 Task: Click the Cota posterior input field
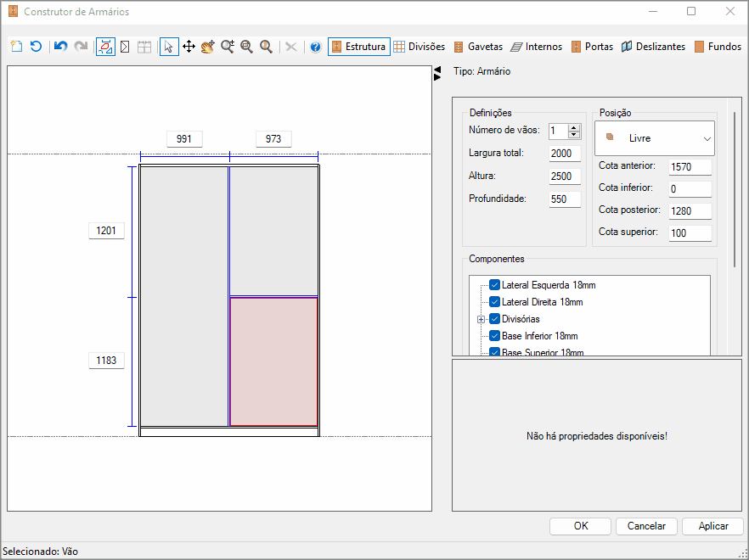point(690,211)
